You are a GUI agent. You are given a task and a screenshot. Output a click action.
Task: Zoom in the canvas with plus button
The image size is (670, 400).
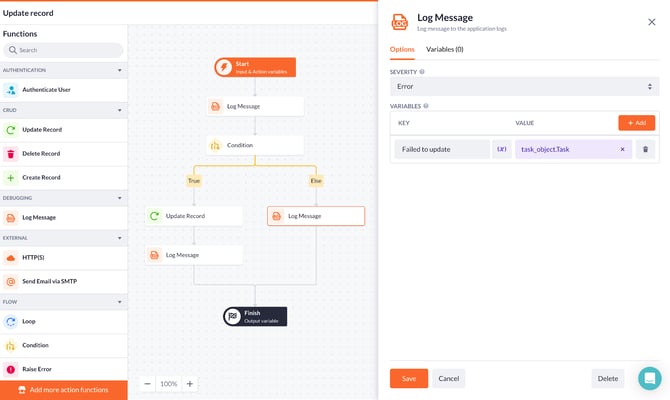[190, 384]
